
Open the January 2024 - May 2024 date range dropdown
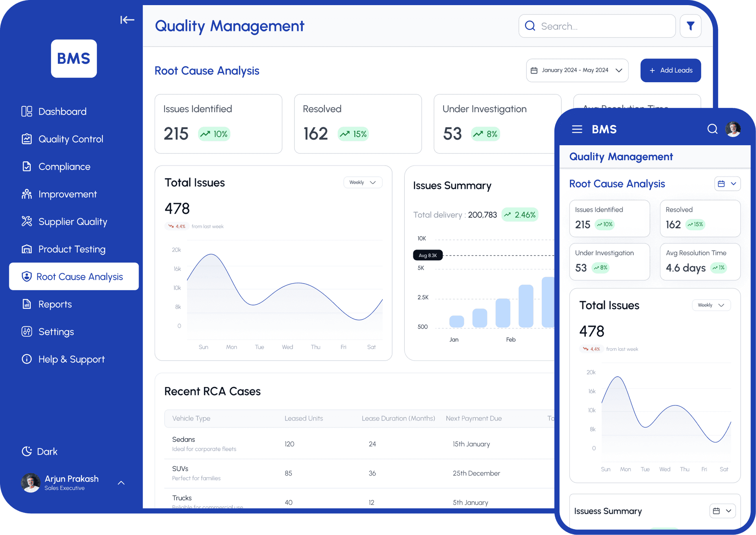coord(577,70)
